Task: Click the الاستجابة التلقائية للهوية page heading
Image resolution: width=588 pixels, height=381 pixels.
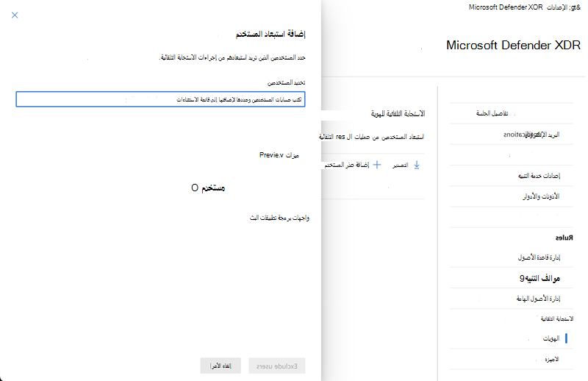Action: coord(398,113)
